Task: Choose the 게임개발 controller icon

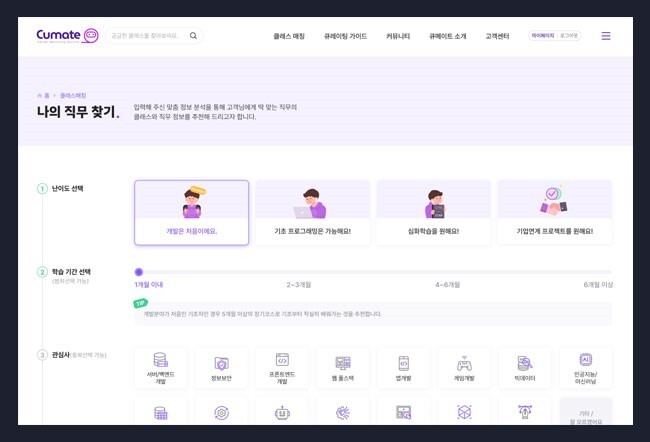Action: pyautogui.click(x=465, y=364)
